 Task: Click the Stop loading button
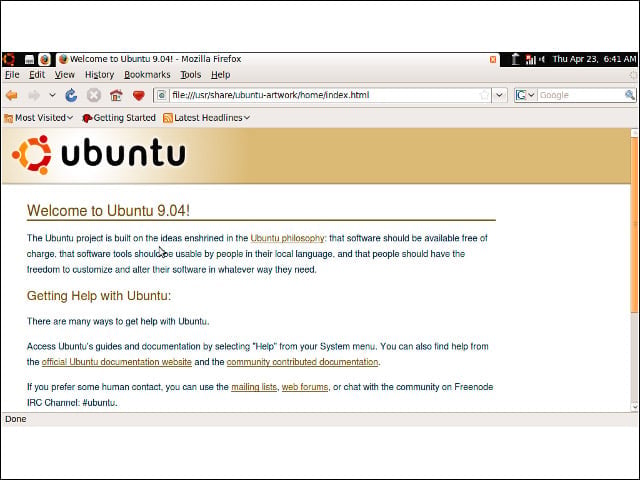pos(93,96)
